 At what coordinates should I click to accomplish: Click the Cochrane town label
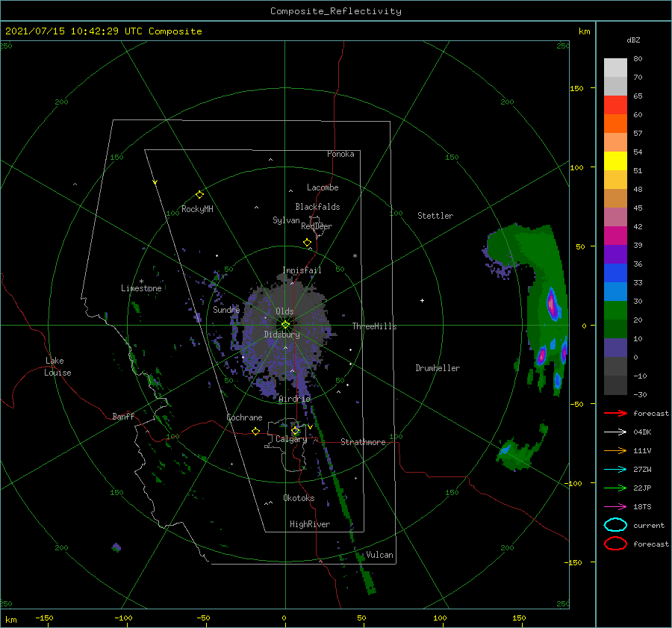coord(244,417)
